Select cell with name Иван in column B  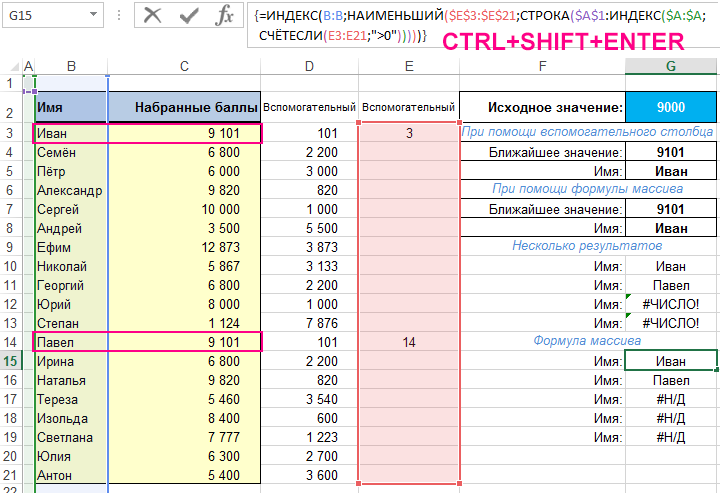pos(71,133)
